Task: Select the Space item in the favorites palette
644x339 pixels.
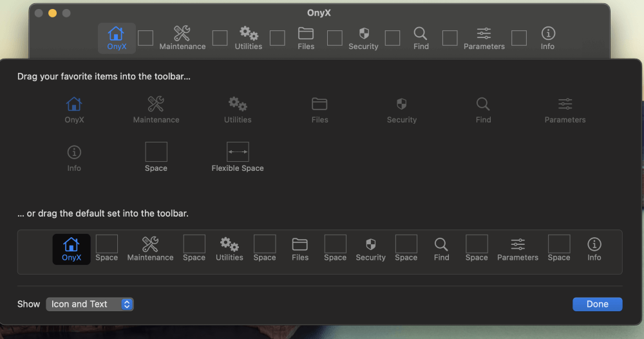Action: point(156,157)
